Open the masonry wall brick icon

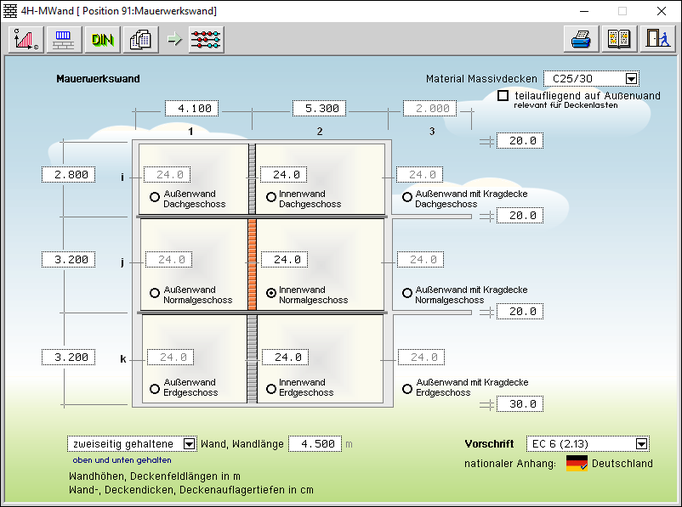point(63,40)
